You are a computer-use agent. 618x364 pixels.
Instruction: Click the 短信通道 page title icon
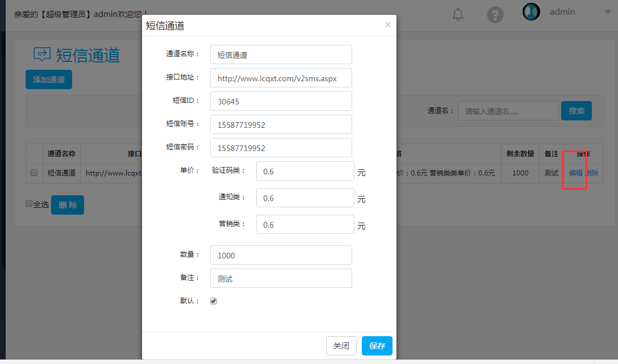pyautogui.click(x=42, y=55)
